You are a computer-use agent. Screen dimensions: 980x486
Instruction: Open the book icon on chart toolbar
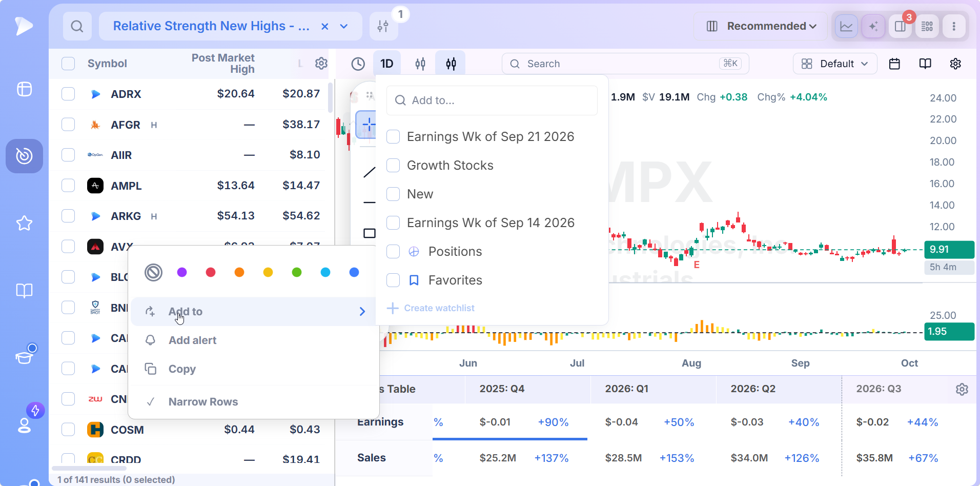coord(925,64)
